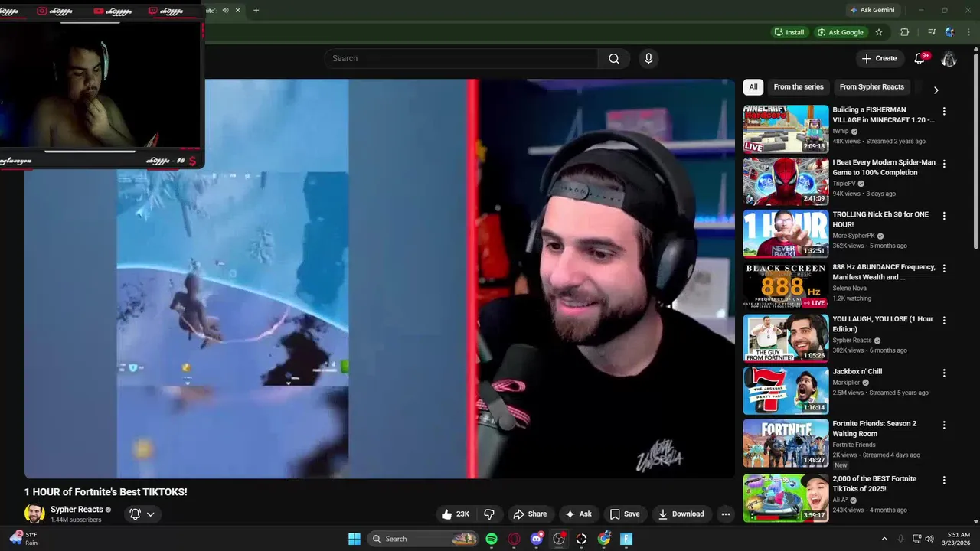Close the current browser tab

point(238,10)
